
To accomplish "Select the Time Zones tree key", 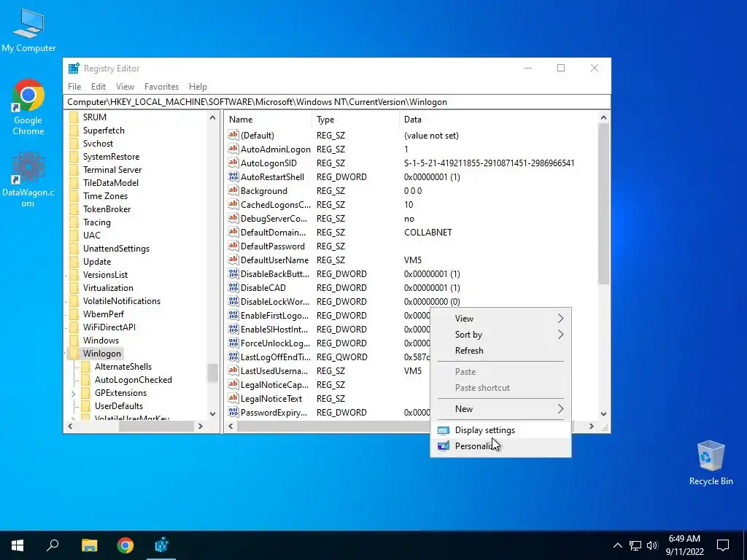I will 105,196.
